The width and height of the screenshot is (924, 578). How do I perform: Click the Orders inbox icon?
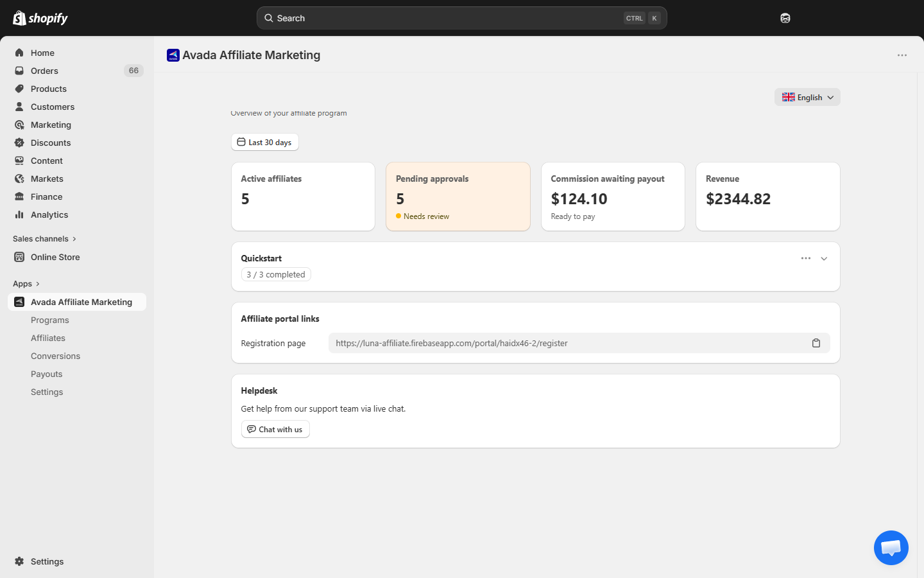click(19, 71)
